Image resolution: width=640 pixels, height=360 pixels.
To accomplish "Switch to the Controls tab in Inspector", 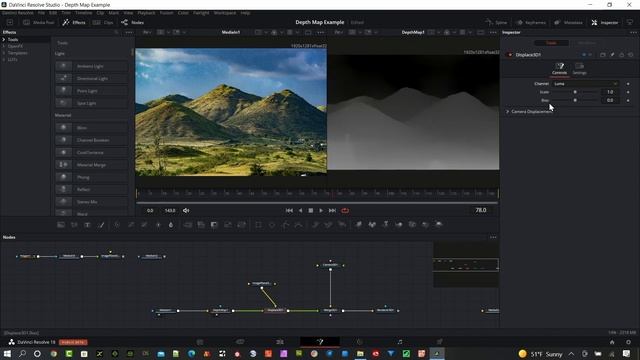I will coord(559,68).
